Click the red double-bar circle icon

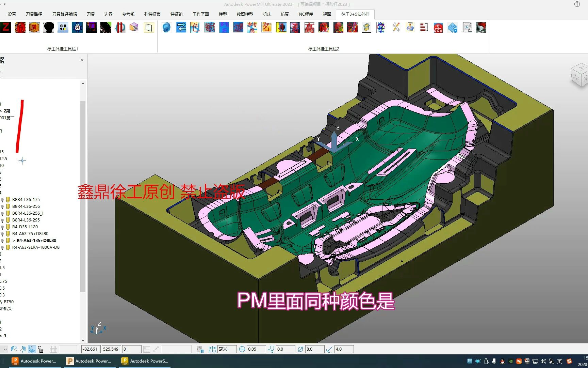120,27
